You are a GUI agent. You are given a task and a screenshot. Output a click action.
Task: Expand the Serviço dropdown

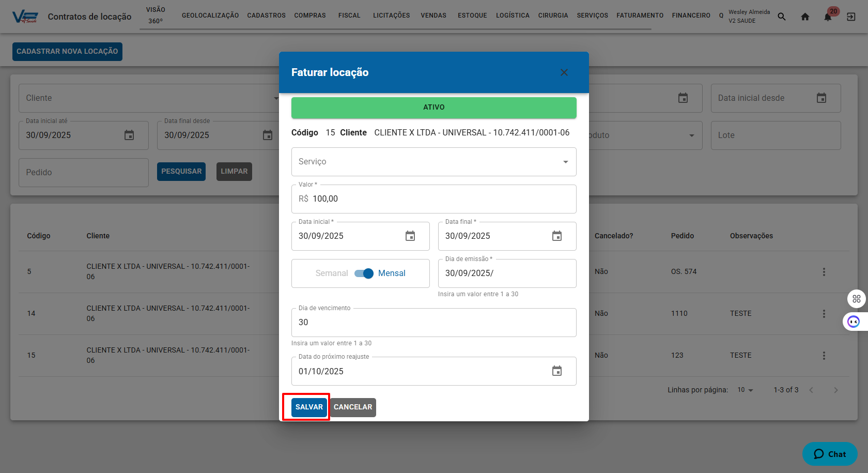565,162
